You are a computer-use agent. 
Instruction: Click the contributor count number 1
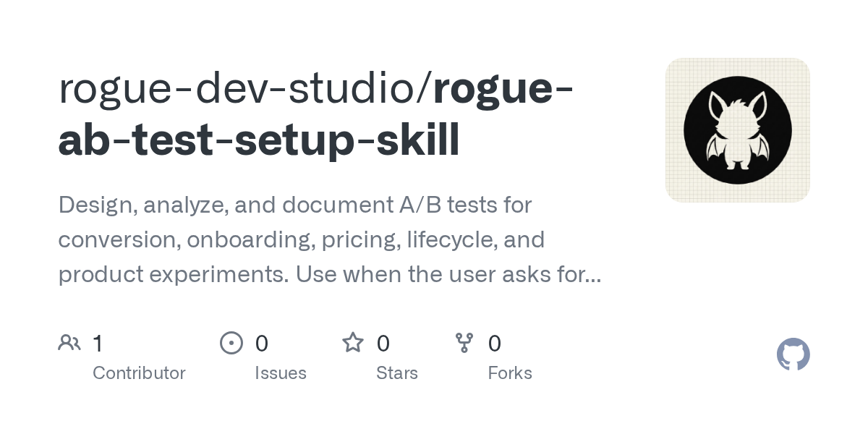click(98, 343)
